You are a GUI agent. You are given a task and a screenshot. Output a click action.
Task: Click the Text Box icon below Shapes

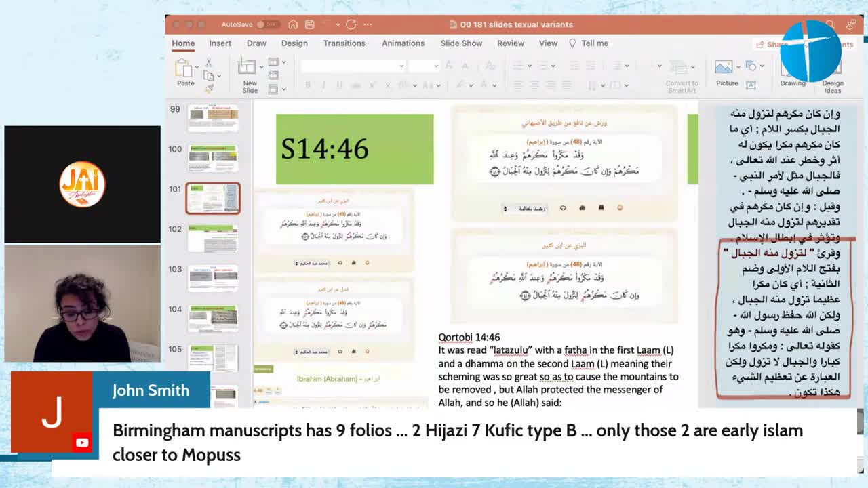click(751, 85)
